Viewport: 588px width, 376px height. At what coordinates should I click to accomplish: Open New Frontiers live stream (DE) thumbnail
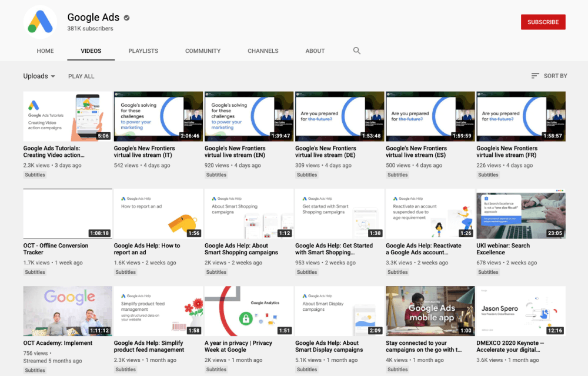pos(340,116)
